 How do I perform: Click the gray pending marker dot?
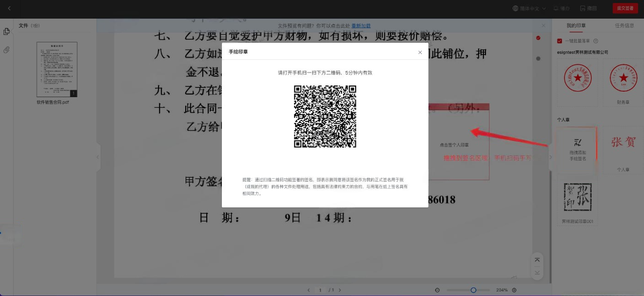(x=538, y=58)
